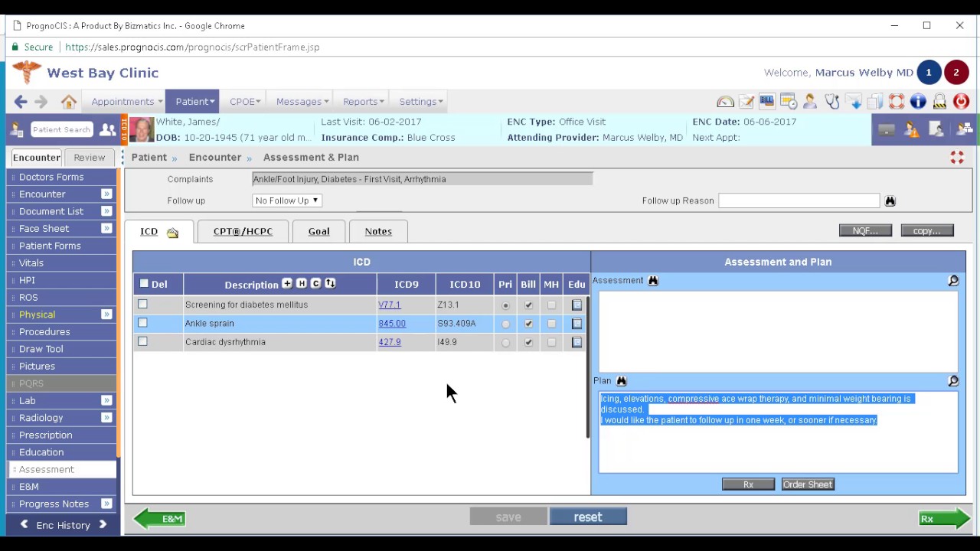The image size is (980, 551).
Task: Open Vitals in the sidebar
Action: 61,263
